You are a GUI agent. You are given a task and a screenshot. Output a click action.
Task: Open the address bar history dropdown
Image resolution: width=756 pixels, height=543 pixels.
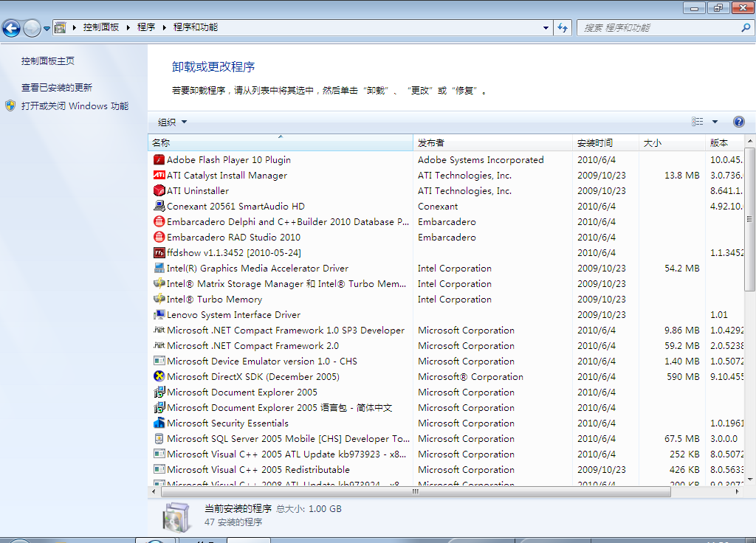(x=546, y=27)
